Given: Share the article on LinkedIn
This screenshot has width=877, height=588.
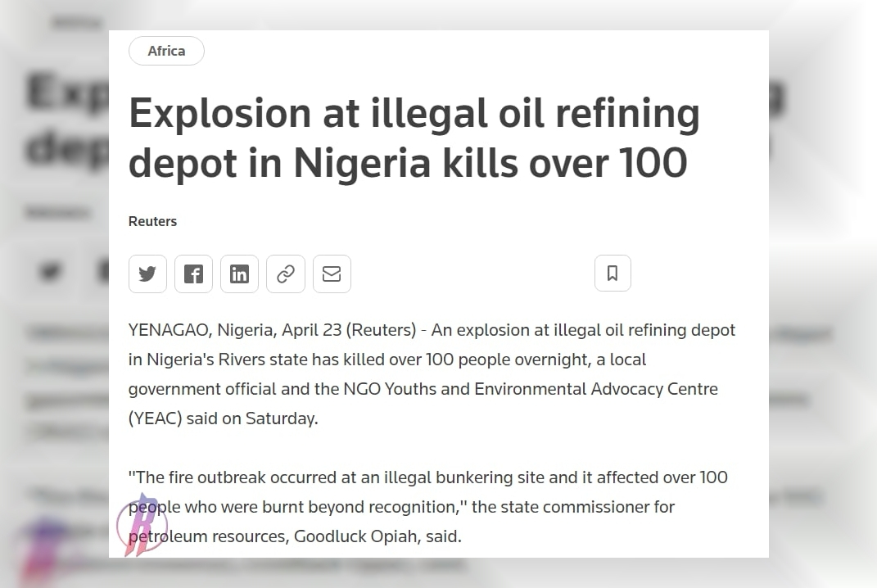Looking at the screenshot, I should coord(239,274).
